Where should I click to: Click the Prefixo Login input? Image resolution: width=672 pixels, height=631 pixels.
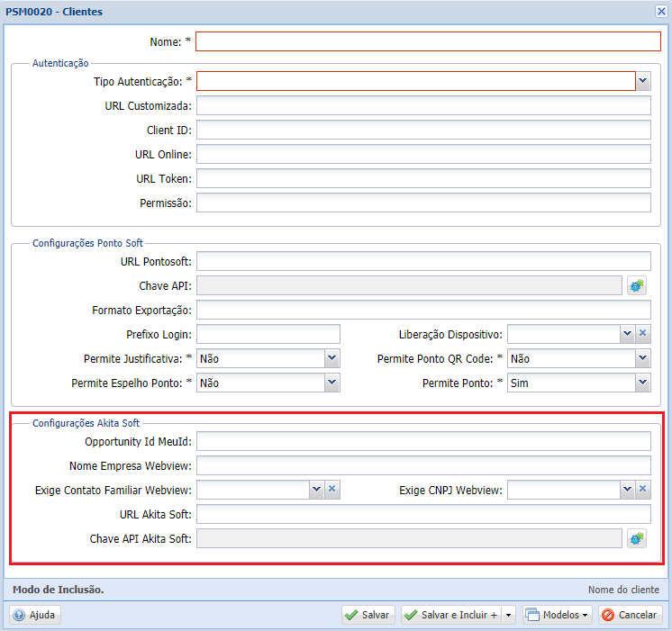tap(268, 334)
